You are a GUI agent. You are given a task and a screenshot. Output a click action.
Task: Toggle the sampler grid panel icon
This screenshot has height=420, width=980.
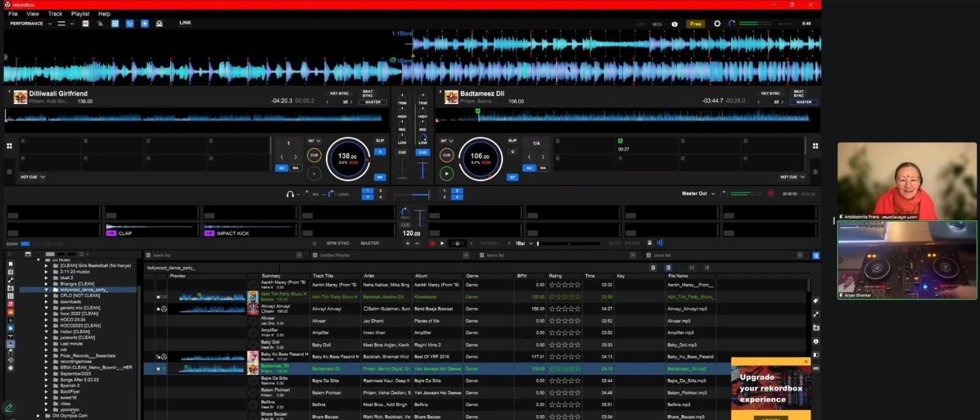[115, 23]
